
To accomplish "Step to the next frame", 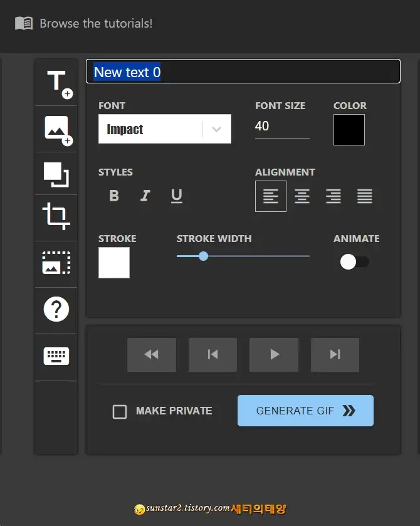I will (335, 355).
